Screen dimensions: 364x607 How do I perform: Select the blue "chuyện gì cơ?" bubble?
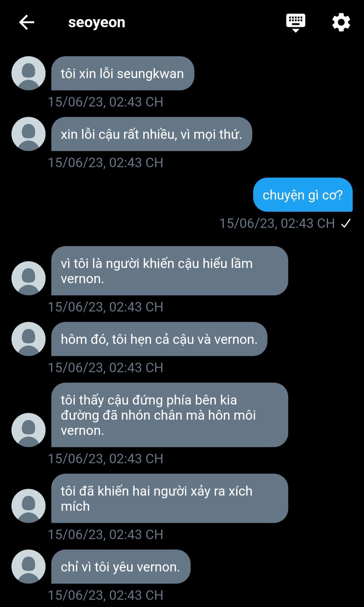[303, 195]
